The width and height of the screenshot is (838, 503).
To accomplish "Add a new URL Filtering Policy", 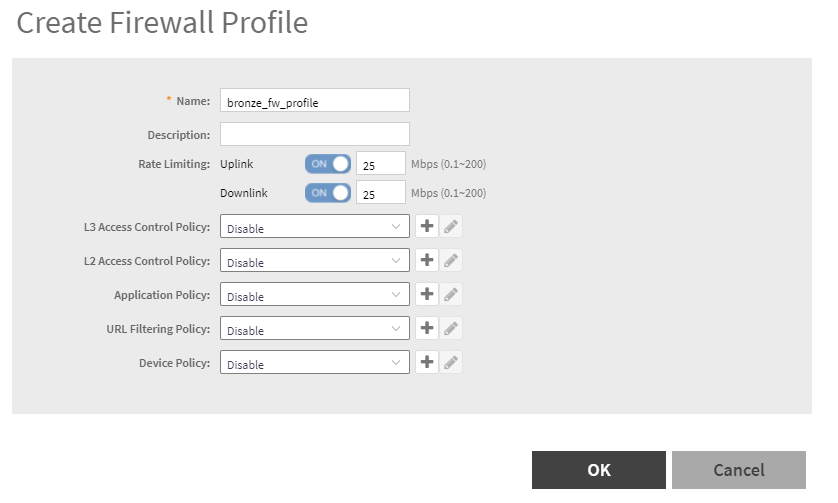I will click(427, 329).
